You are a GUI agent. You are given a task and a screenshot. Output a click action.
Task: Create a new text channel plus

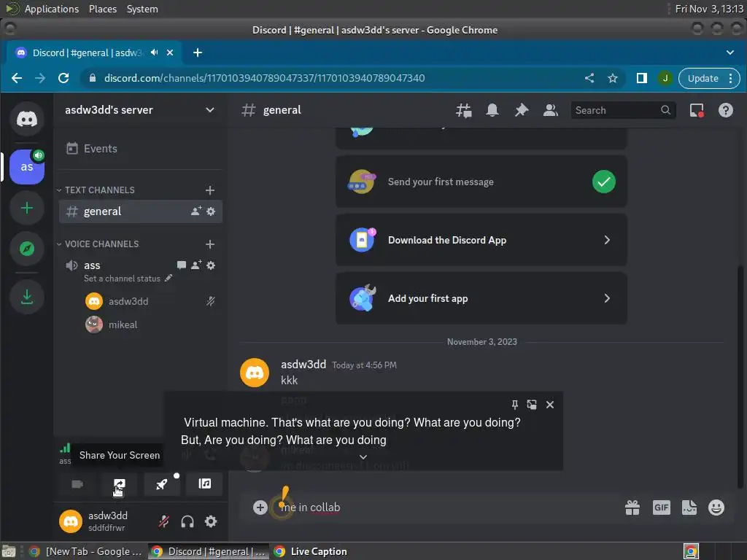pyautogui.click(x=209, y=190)
